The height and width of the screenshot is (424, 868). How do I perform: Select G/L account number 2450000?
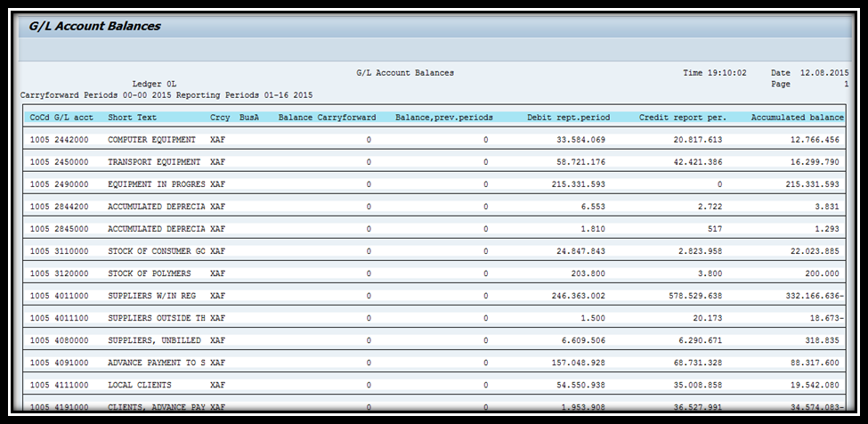71,162
